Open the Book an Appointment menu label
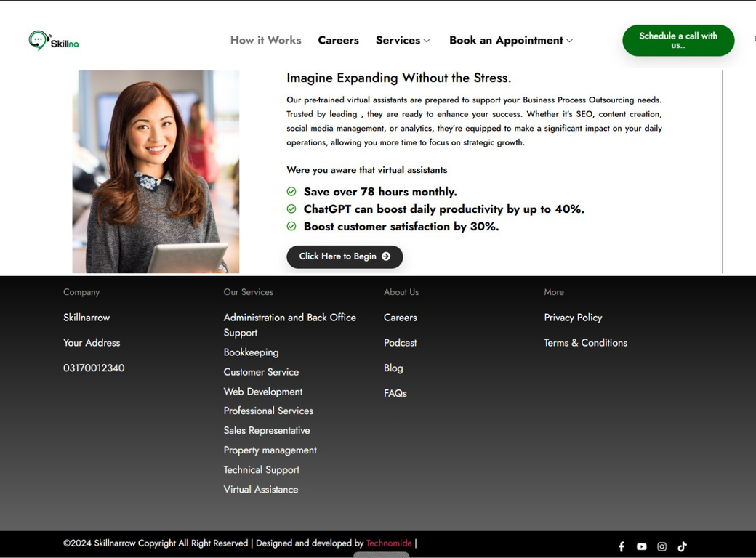Viewport: 756px width, 558px height. 506,40
